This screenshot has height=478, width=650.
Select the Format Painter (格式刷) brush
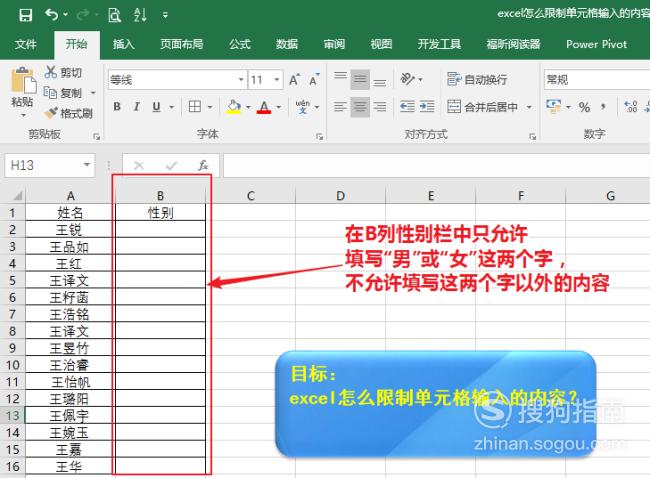coord(51,112)
